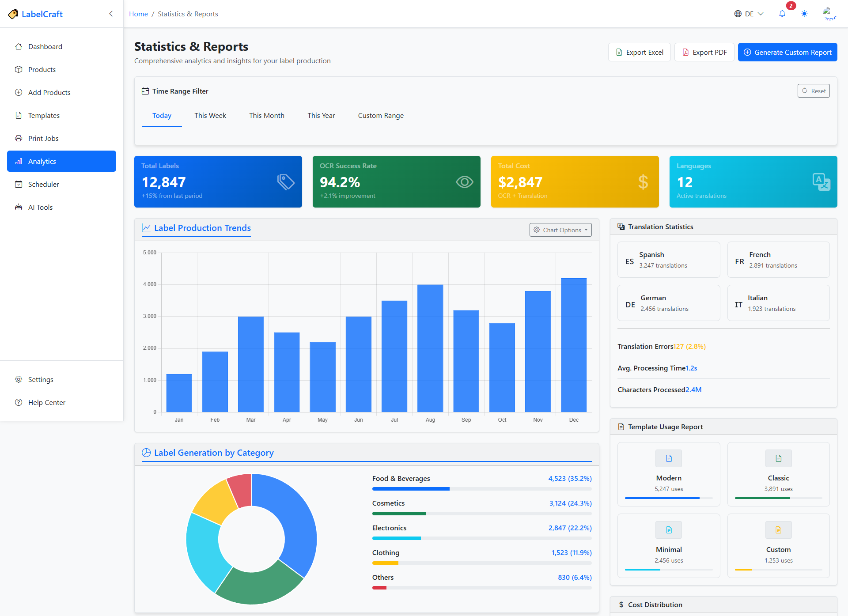
Task: Open the Scheduler
Action: [43, 184]
